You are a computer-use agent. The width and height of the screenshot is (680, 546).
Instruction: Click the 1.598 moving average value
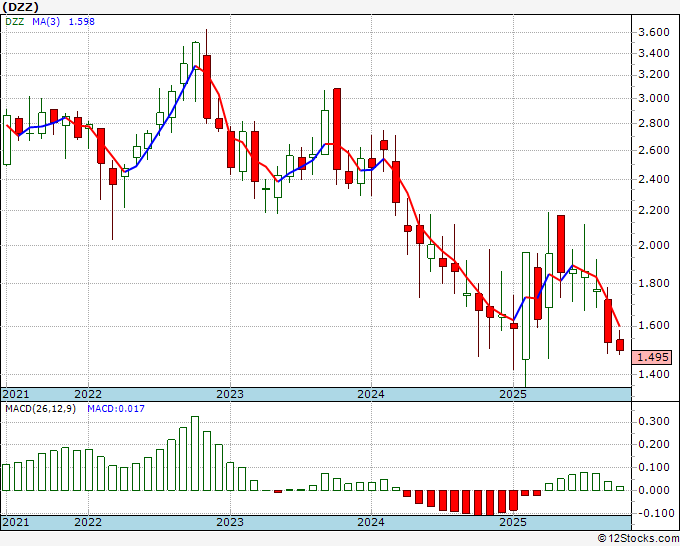click(82, 21)
